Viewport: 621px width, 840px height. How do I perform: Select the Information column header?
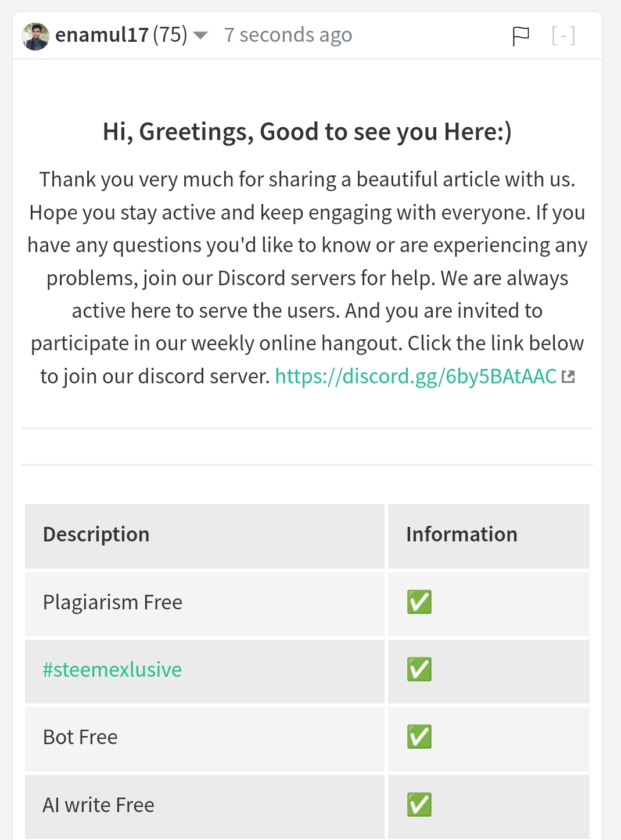coord(462,534)
